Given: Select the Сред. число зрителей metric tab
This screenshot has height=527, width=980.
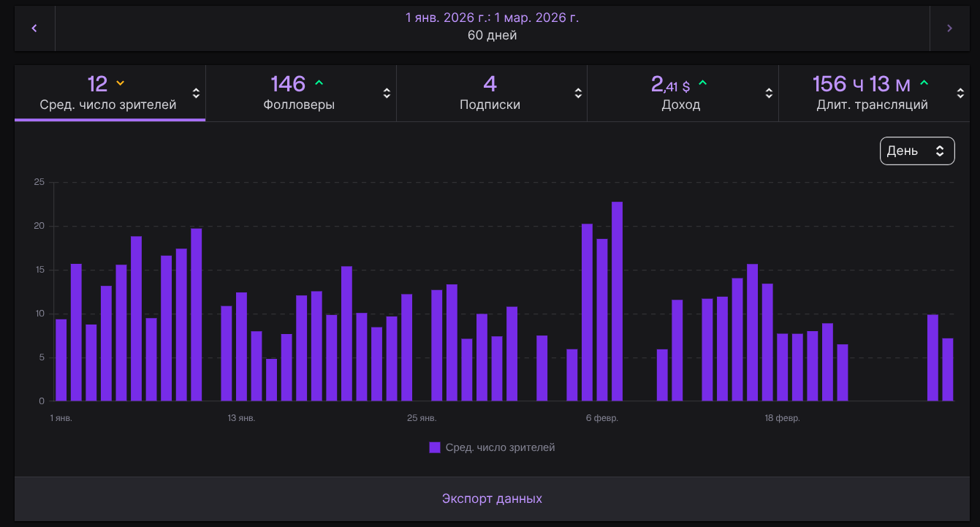Looking at the screenshot, I should pos(110,93).
